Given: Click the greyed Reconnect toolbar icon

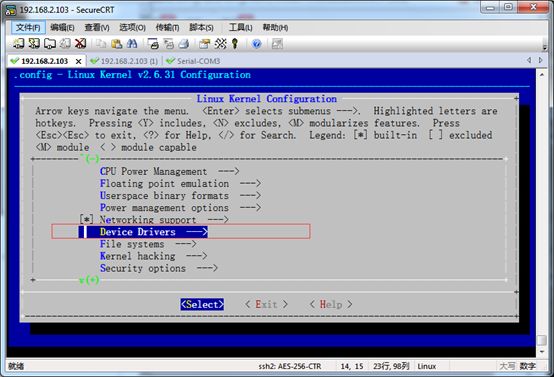Looking at the screenshot, I should (x=65, y=43).
